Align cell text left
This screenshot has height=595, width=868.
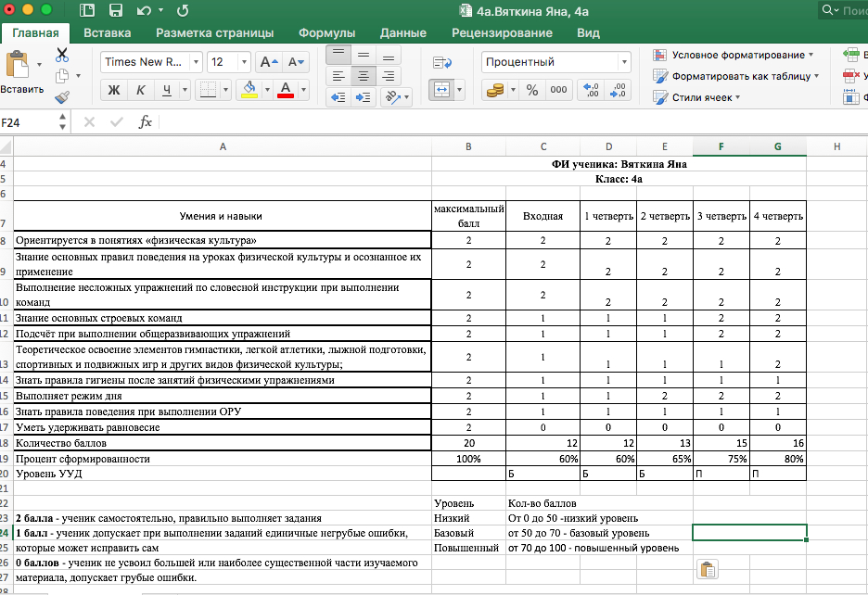338,76
